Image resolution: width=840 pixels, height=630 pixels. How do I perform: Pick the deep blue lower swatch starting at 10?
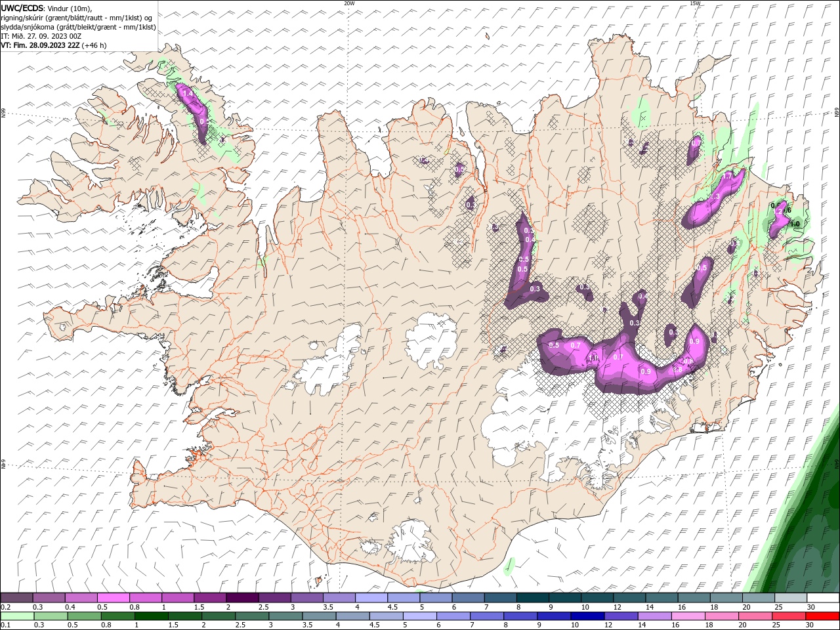point(587,616)
